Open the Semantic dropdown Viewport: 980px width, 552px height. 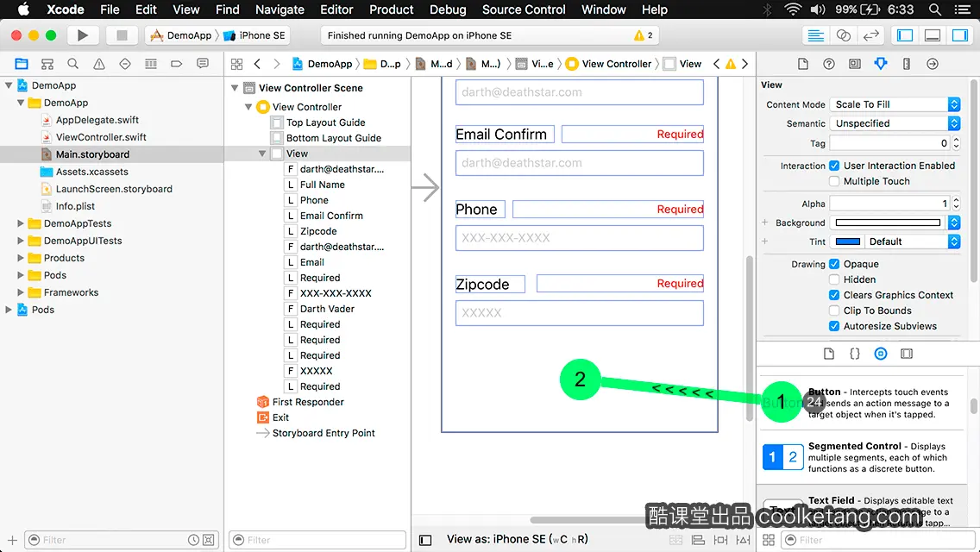tap(895, 123)
